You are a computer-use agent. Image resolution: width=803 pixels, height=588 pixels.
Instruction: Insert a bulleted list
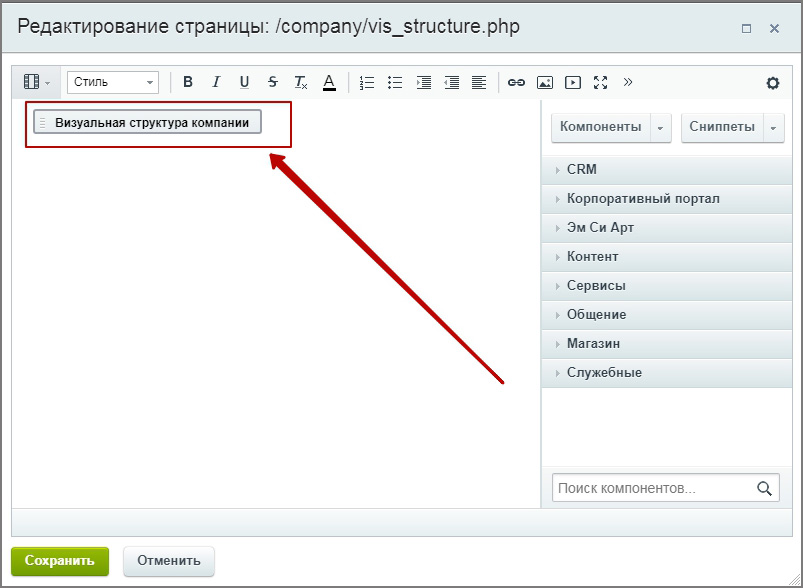tap(395, 82)
